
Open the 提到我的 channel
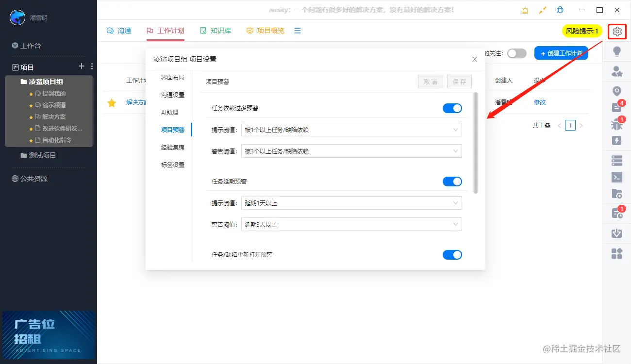click(x=50, y=93)
